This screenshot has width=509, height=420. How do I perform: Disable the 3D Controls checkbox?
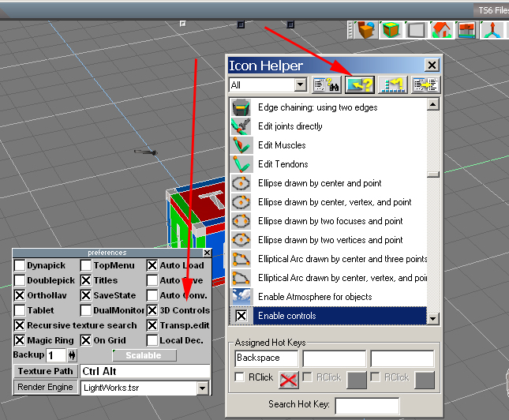pos(152,310)
